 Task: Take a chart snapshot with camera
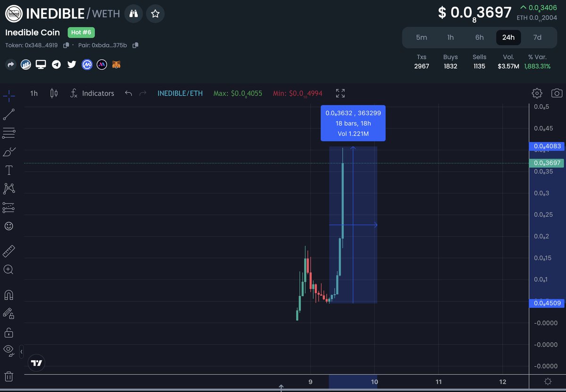(x=557, y=93)
